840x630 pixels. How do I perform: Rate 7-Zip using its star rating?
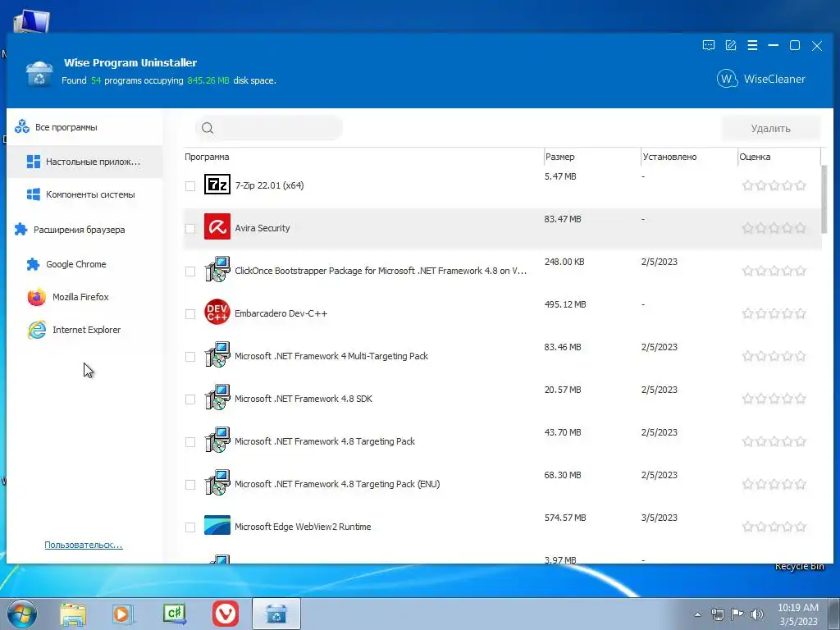pos(774,186)
